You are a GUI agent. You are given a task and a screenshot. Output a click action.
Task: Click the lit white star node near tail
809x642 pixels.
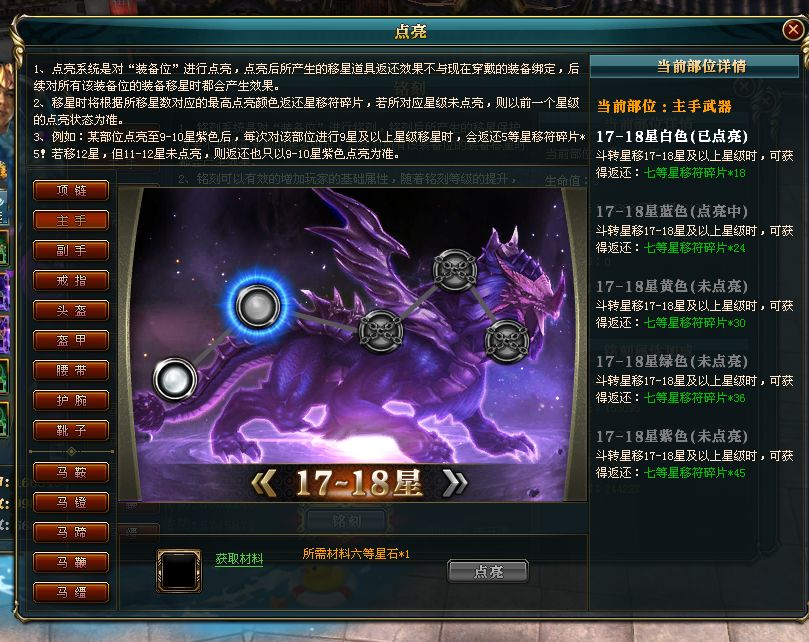175,379
